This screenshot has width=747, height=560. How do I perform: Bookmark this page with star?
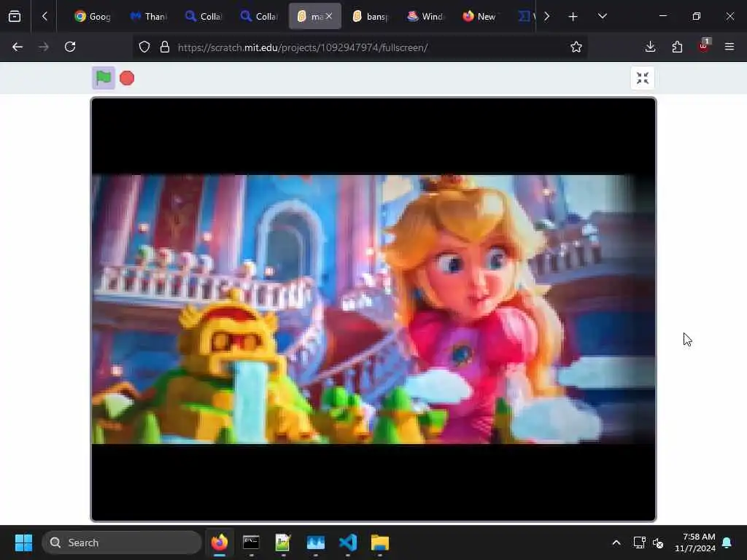pos(576,47)
